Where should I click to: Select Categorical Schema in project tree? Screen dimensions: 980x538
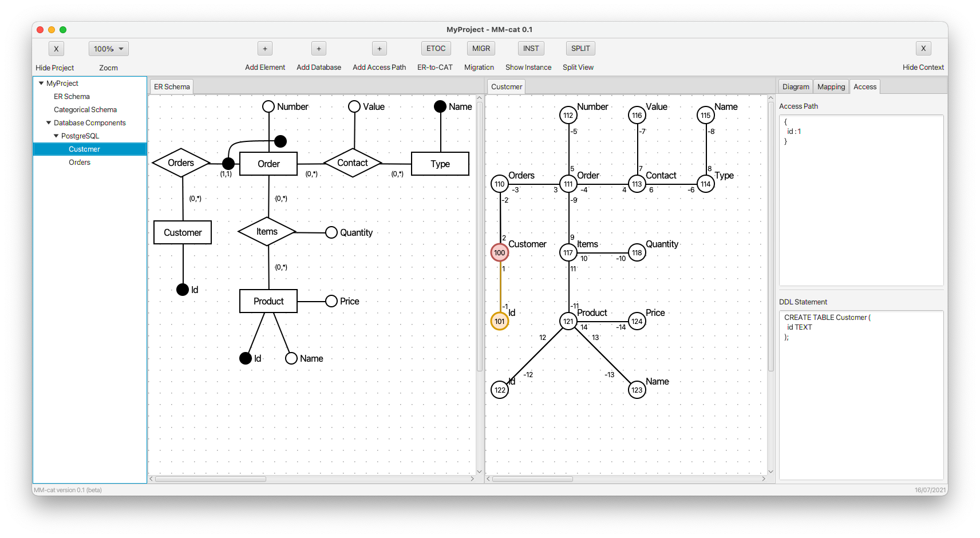pyautogui.click(x=85, y=109)
